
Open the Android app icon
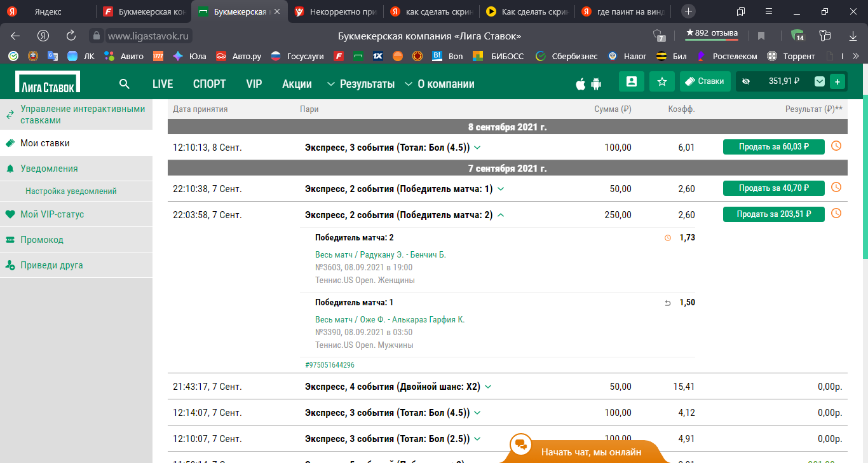pos(596,84)
